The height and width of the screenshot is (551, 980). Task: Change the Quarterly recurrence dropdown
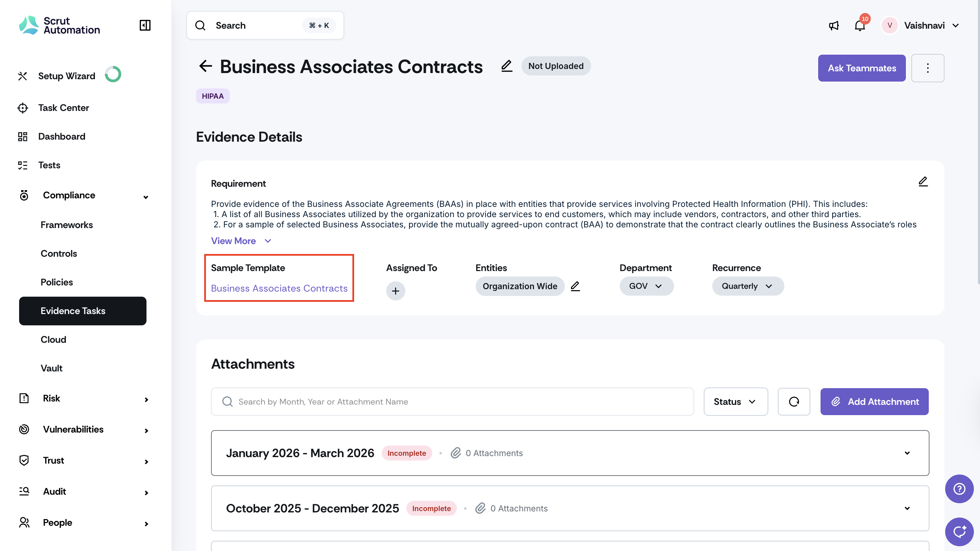click(747, 286)
